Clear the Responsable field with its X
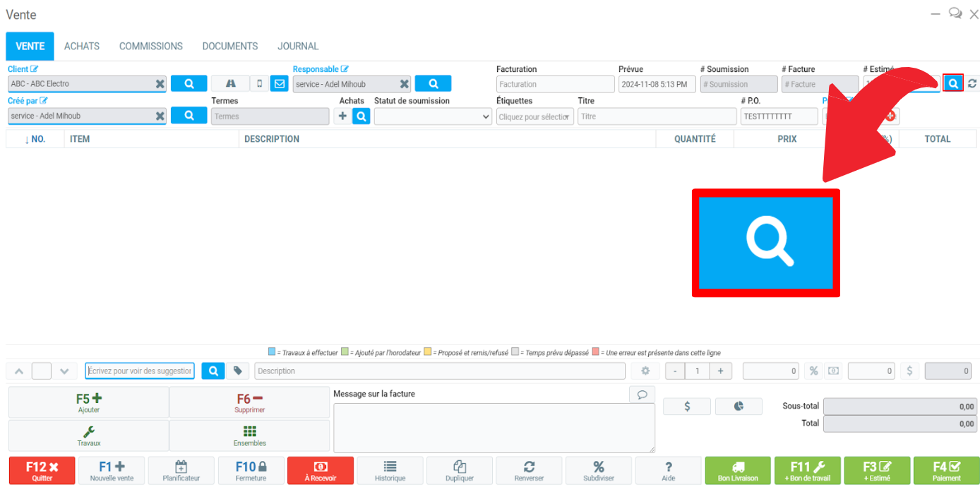 click(x=404, y=84)
